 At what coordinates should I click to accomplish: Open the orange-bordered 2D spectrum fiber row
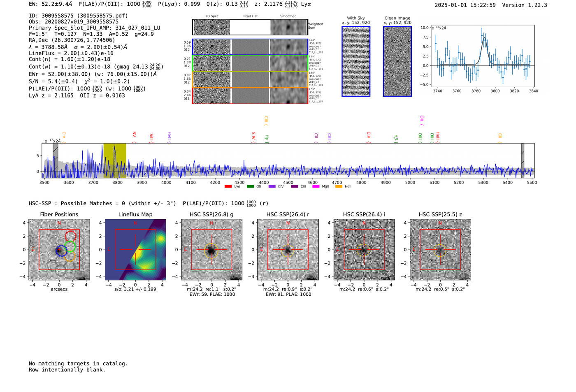click(250, 79)
